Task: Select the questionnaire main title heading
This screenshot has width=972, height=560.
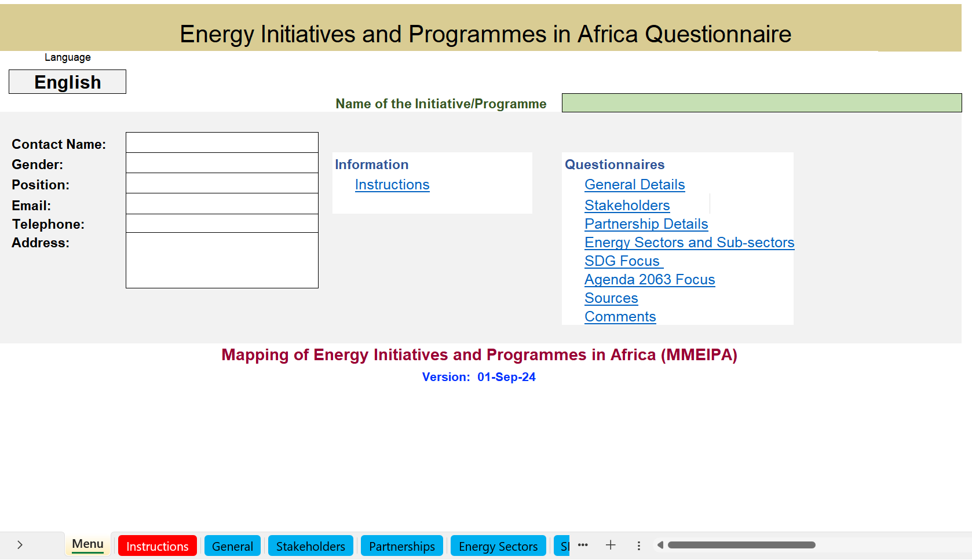Action: click(x=485, y=34)
